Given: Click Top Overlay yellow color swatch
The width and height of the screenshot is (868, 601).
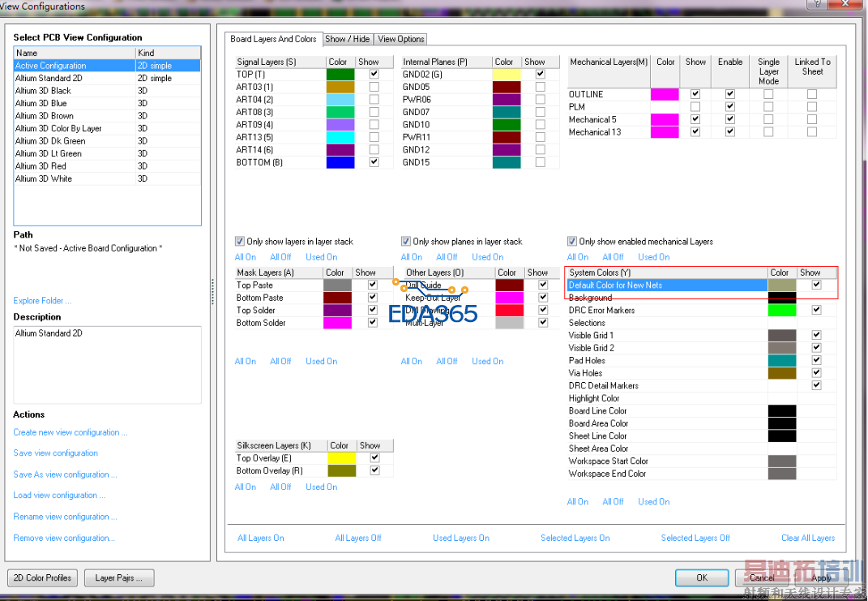Looking at the screenshot, I should tap(341, 458).
